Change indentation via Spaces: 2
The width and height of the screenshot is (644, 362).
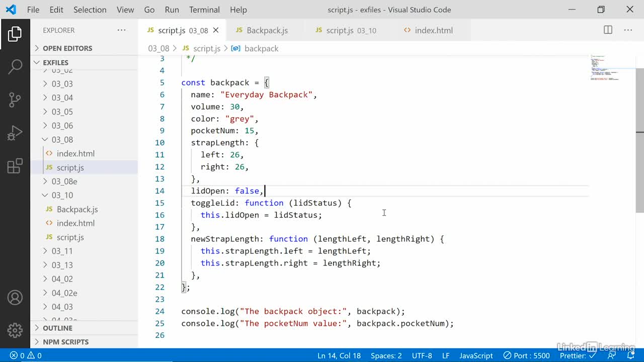click(386, 355)
